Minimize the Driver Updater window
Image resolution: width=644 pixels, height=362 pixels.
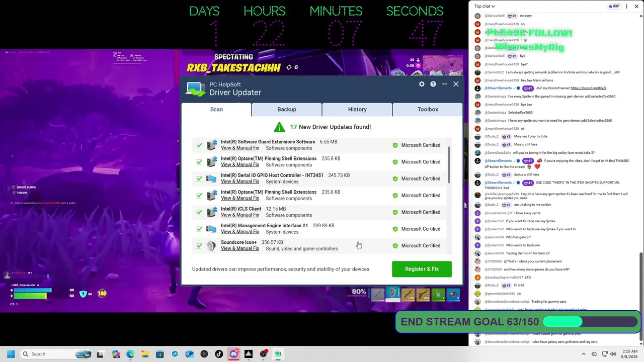(x=444, y=84)
